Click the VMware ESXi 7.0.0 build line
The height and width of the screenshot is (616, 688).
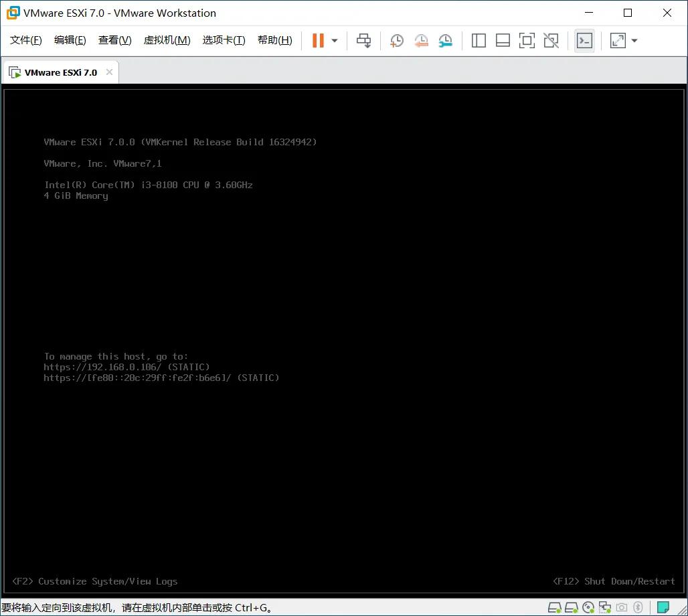click(x=180, y=142)
